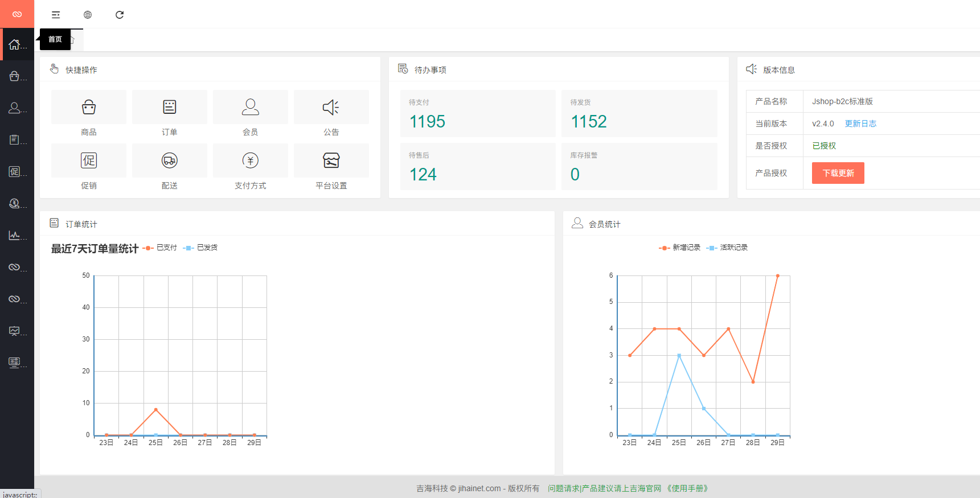The height and width of the screenshot is (498, 980).
Task: Click the 29日 peak point on member chart
Action: (777, 276)
